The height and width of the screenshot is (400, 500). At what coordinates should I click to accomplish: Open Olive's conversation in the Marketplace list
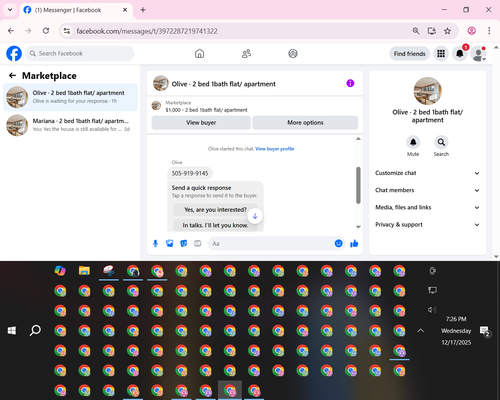click(x=70, y=97)
